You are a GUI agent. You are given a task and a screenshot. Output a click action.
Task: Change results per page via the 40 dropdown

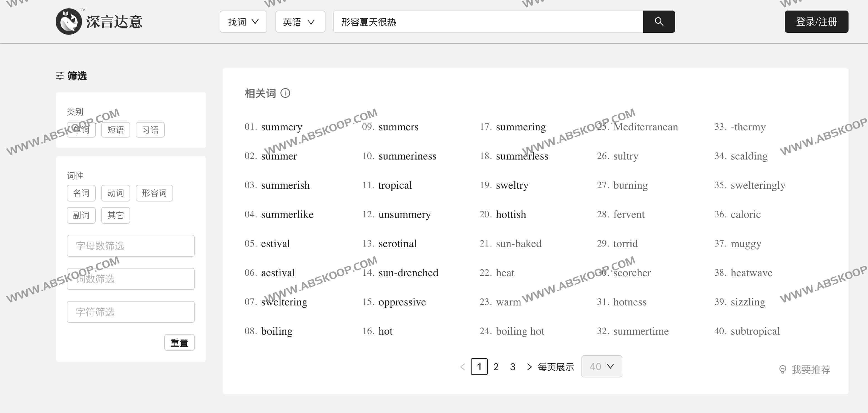click(x=601, y=366)
